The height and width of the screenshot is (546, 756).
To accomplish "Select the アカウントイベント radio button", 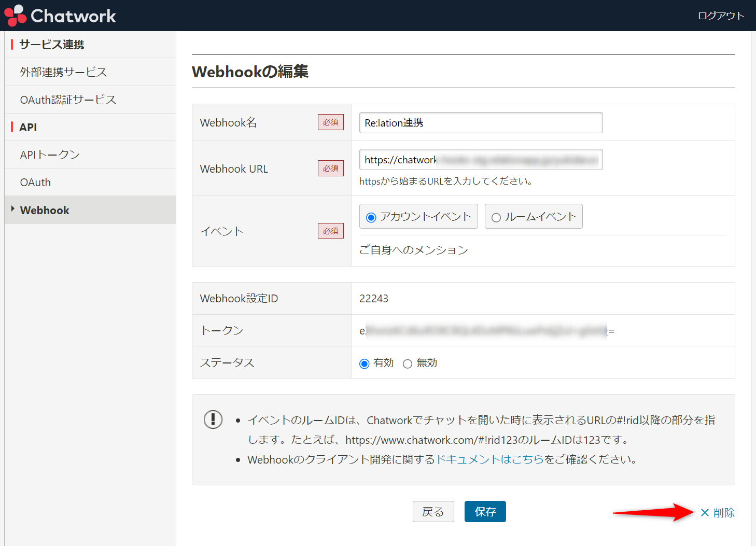I will [x=371, y=217].
